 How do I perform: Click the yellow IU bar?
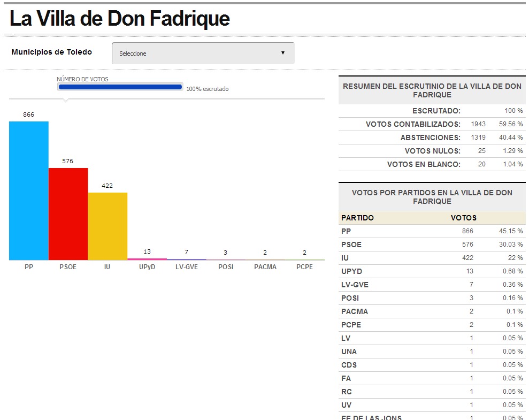tap(107, 227)
